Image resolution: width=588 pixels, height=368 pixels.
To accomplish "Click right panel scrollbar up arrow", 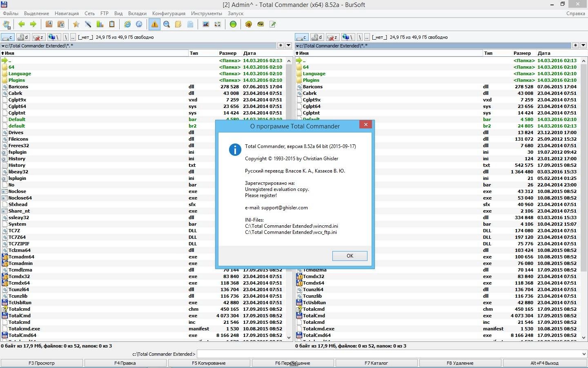I will 584,61.
